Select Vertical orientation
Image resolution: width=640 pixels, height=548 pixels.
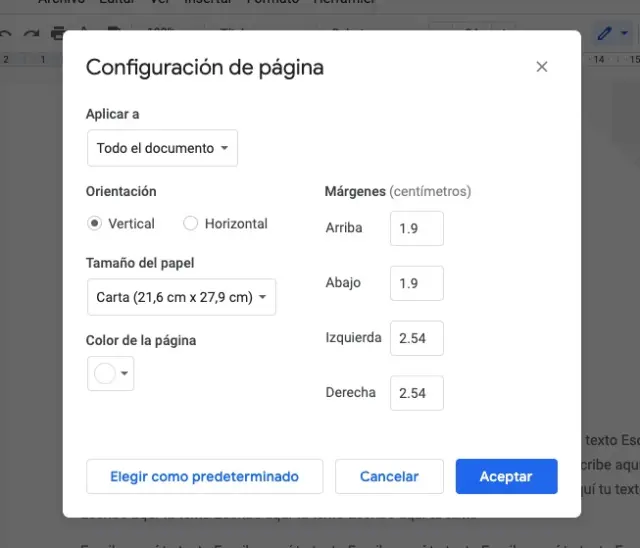pos(95,224)
